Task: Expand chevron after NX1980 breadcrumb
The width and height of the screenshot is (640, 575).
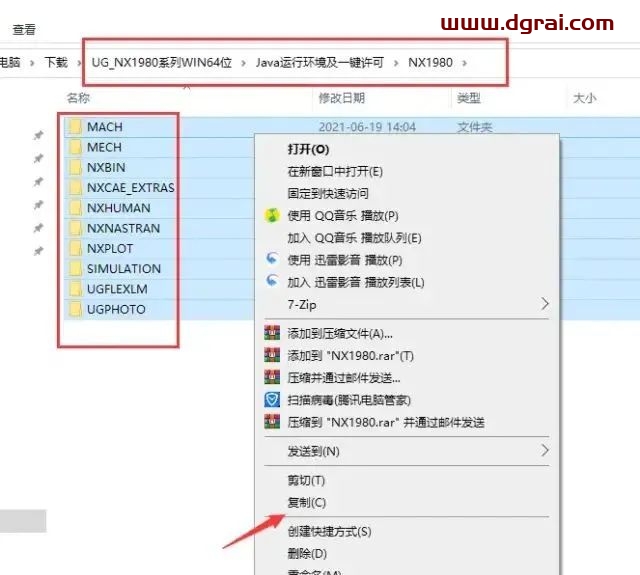Action: (x=464, y=63)
